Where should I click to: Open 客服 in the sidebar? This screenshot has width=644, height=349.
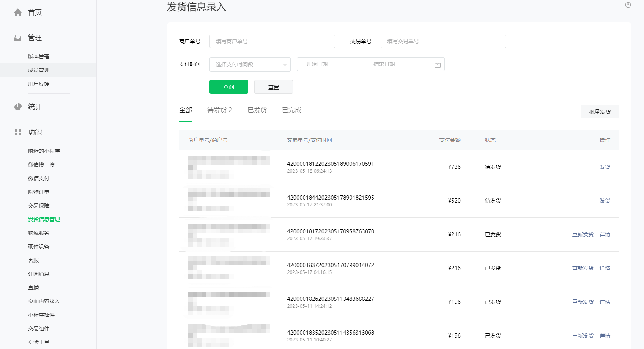pos(33,260)
